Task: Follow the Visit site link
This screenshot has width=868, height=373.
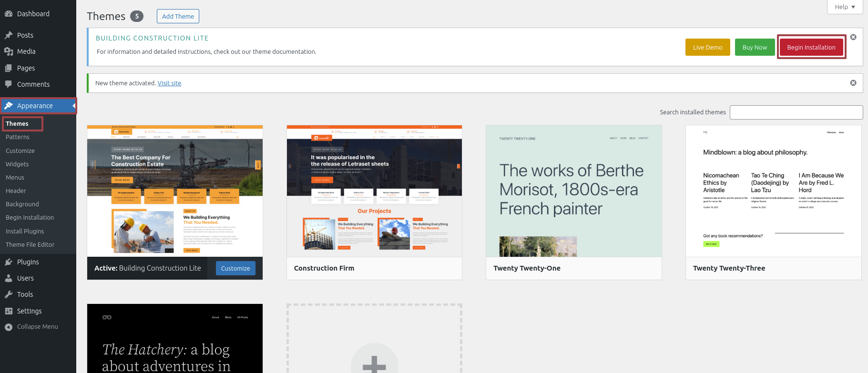Action: pos(169,83)
